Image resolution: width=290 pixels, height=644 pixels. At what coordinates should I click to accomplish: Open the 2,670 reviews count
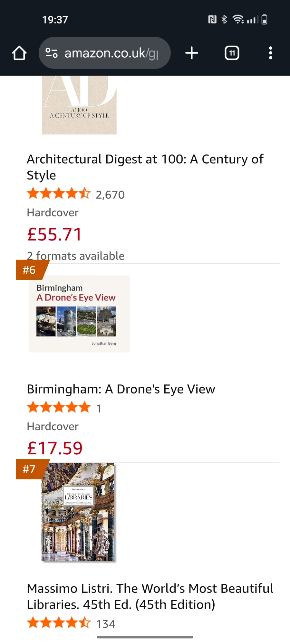coord(110,195)
